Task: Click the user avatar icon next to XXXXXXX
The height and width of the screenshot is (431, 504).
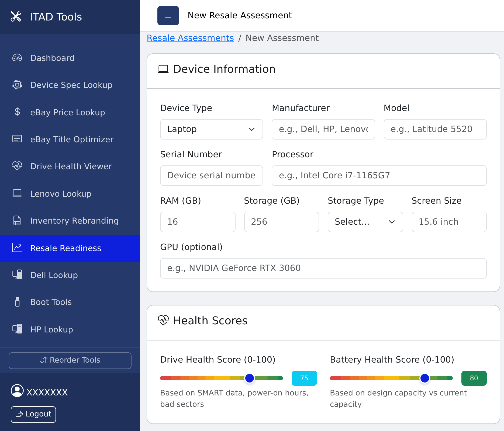Action: [x=17, y=391]
